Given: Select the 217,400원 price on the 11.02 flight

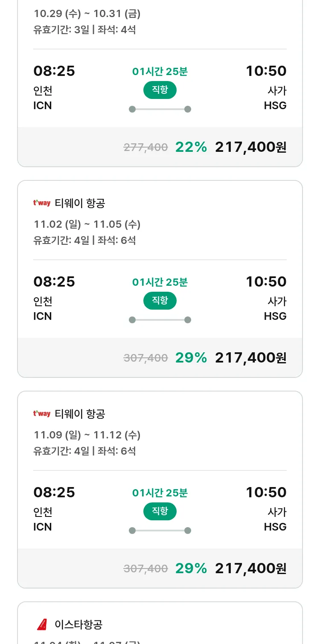Looking at the screenshot, I should pos(250,358).
